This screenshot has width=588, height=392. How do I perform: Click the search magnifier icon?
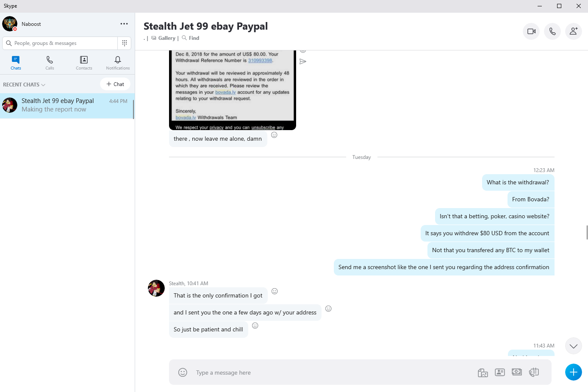[x=8, y=43]
